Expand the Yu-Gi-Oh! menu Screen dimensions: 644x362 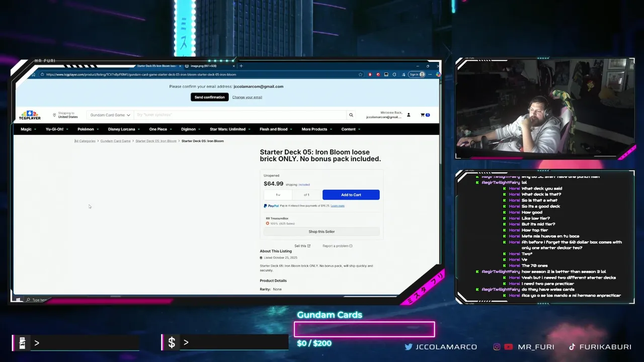coord(57,129)
